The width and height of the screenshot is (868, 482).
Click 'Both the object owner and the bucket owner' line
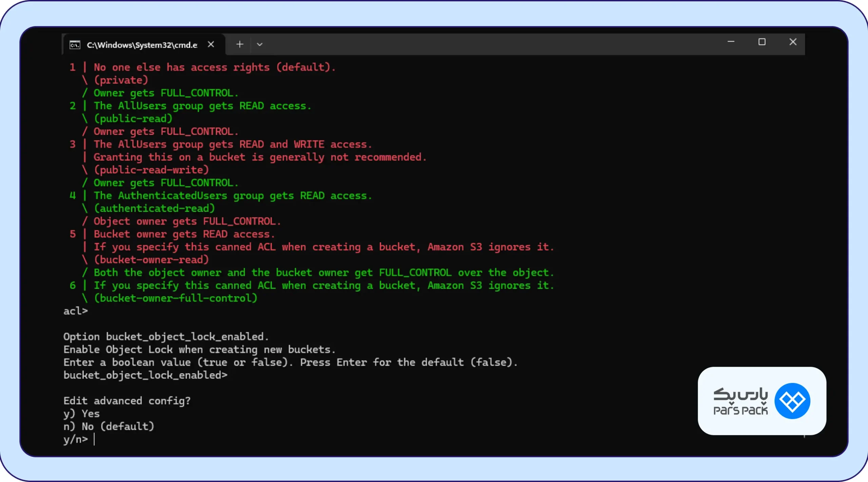click(x=324, y=273)
